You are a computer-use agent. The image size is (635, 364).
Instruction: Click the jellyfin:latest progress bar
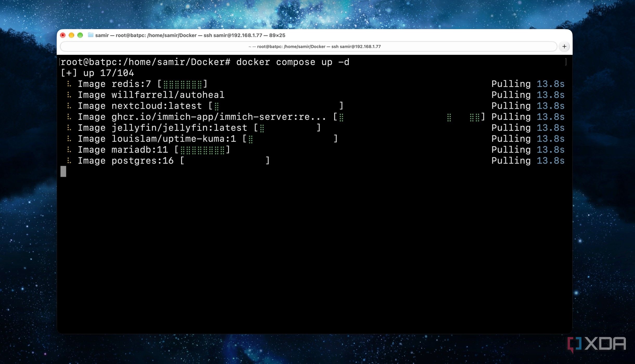click(x=287, y=128)
